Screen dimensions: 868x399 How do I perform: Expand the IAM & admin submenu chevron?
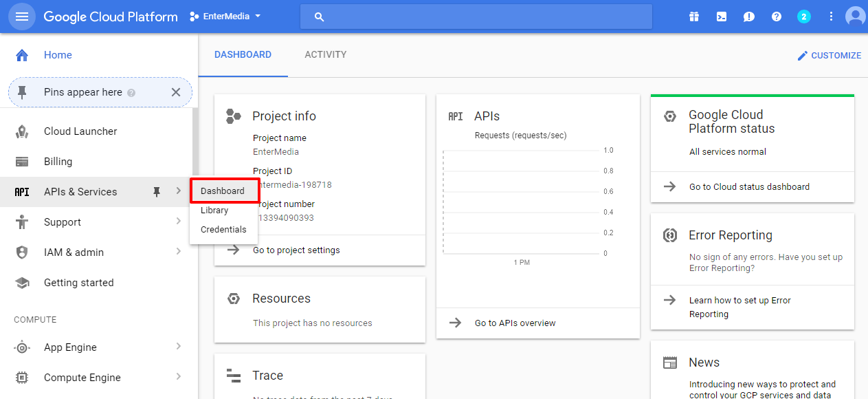click(178, 252)
